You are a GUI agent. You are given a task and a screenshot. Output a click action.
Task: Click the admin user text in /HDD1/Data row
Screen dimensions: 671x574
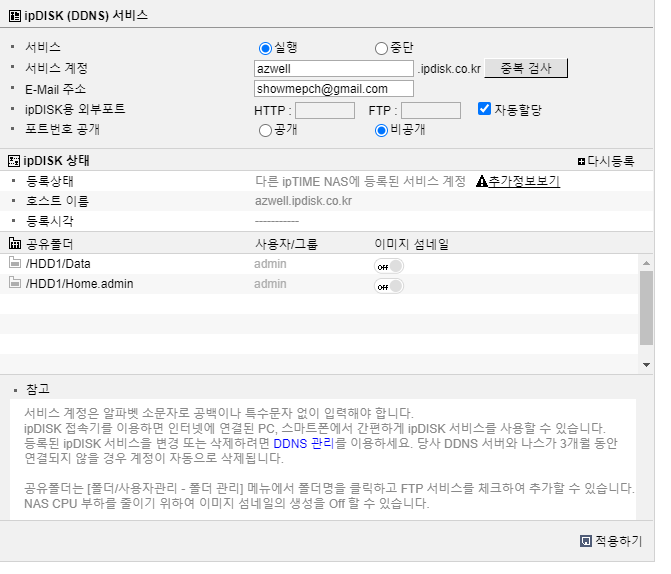pyautogui.click(x=270, y=264)
